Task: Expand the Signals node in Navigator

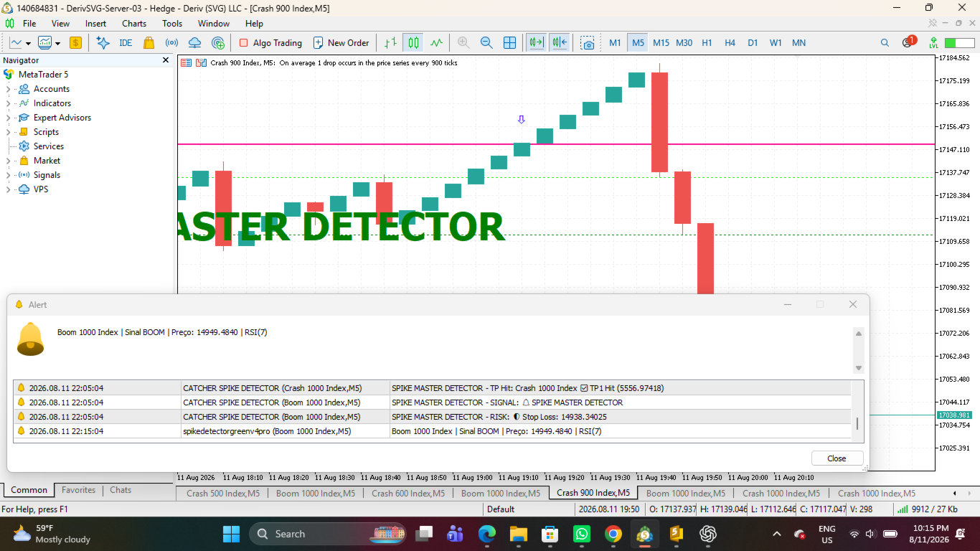Action: point(9,175)
